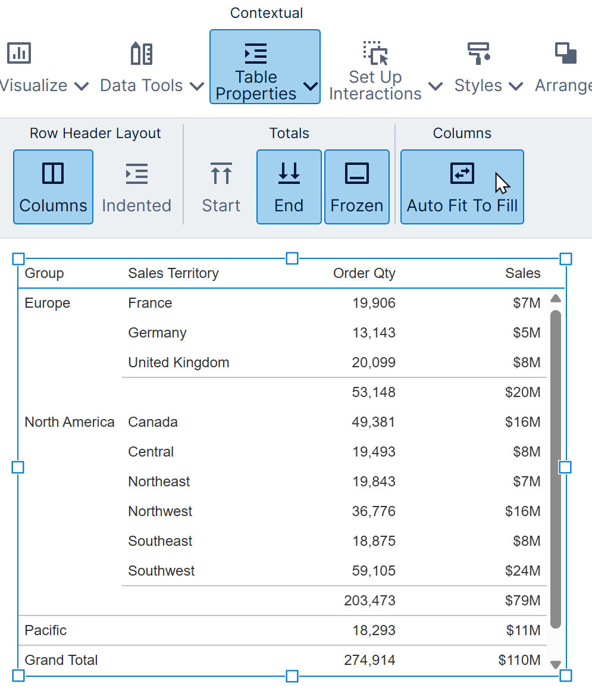Open the Set Up Interactions menu chevron
The width and height of the screenshot is (592, 700).
pyautogui.click(x=435, y=85)
